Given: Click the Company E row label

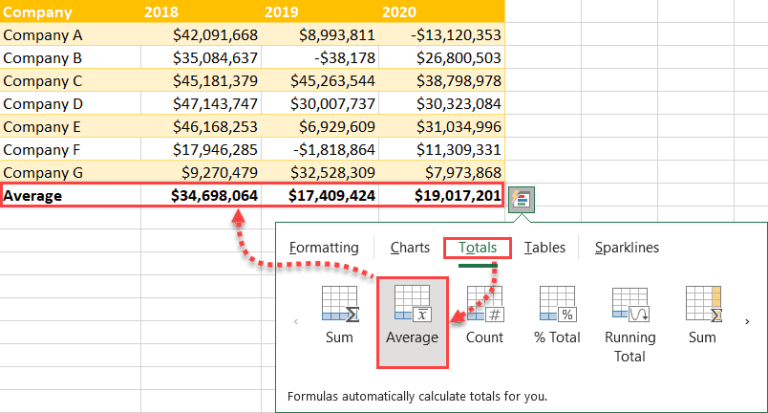Looking at the screenshot, I should (71, 127).
